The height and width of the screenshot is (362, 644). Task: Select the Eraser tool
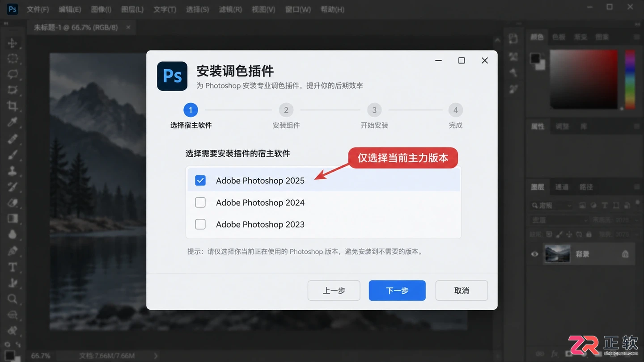(13, 202)
